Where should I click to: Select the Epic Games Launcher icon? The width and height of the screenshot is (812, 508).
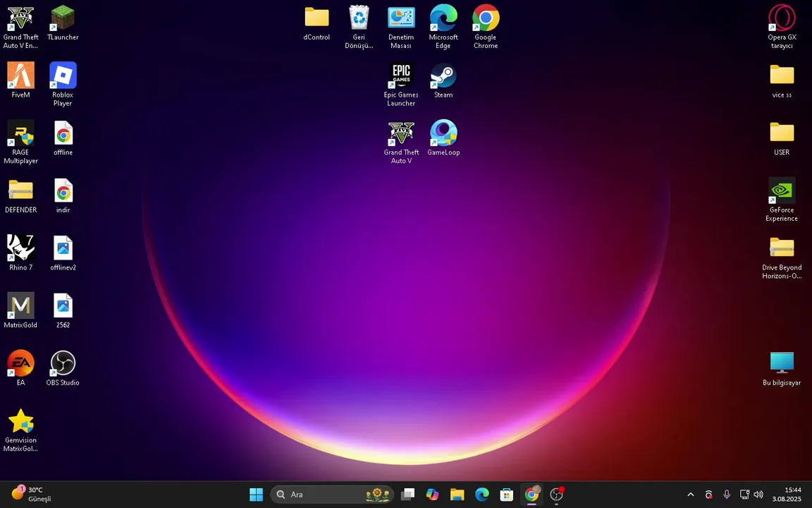click(x=401, y=85)
